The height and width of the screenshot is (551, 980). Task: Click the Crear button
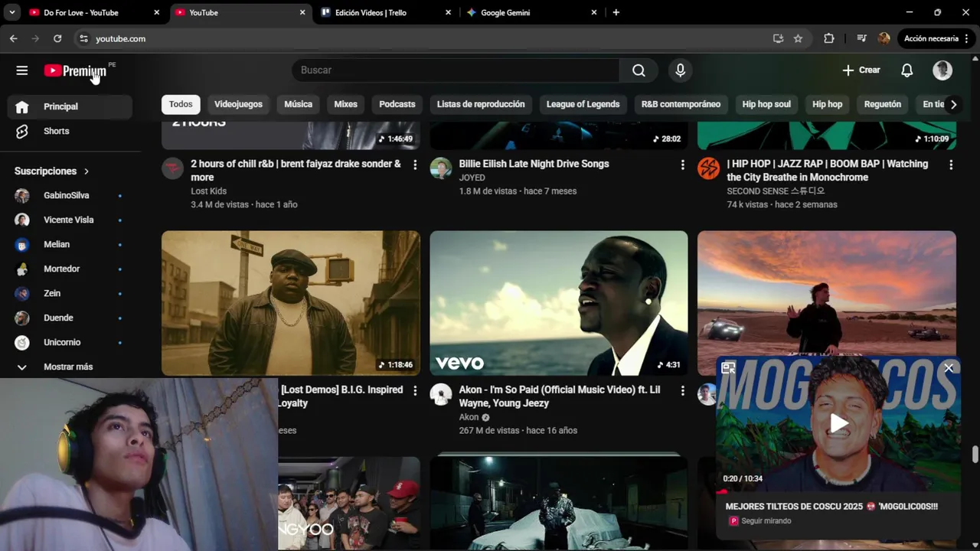click(861, 70)
